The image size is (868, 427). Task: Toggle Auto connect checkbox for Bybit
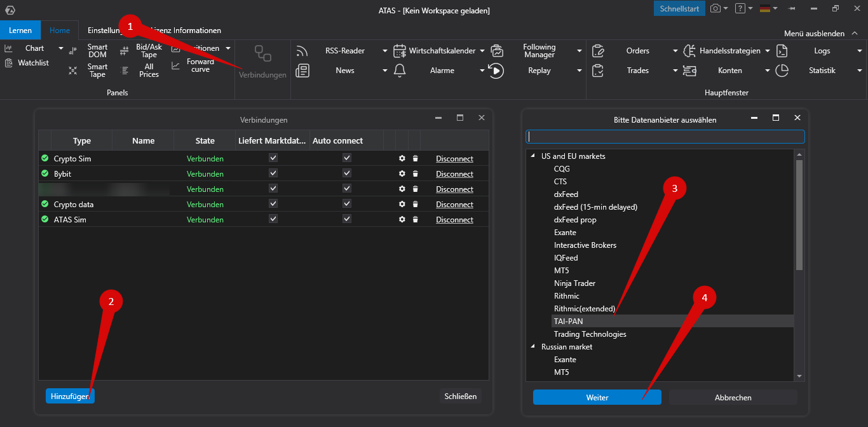(x=347, y=173)
